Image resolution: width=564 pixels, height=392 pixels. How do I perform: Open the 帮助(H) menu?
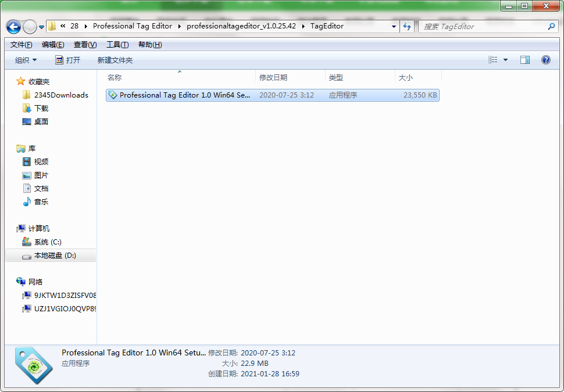pos(150,45)
